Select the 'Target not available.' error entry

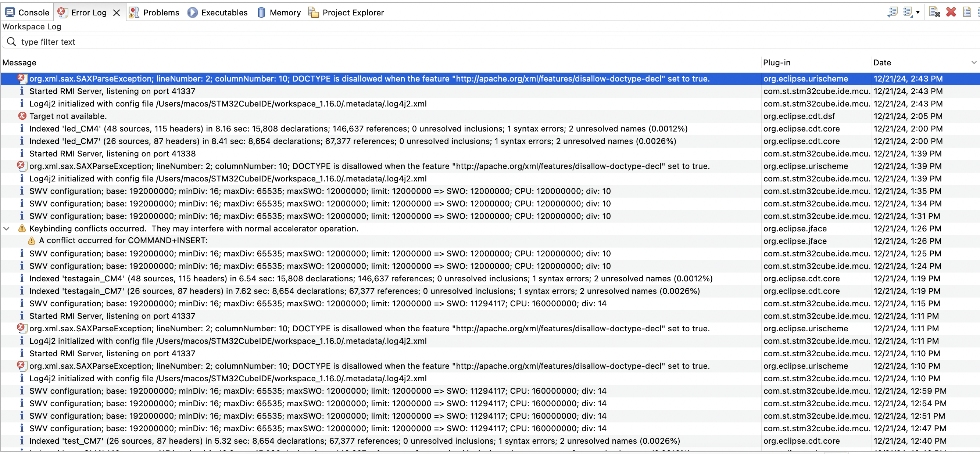tap(68, 116)
